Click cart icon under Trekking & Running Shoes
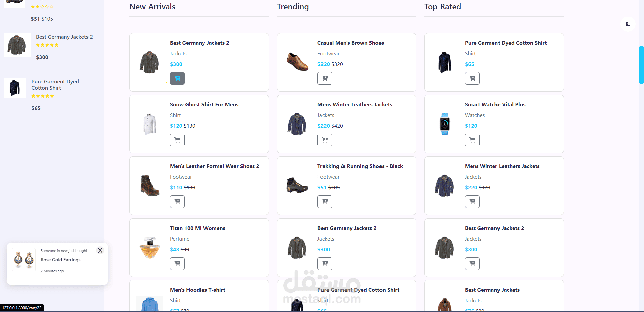Screen dimensions: 644x312 point(325,202)
